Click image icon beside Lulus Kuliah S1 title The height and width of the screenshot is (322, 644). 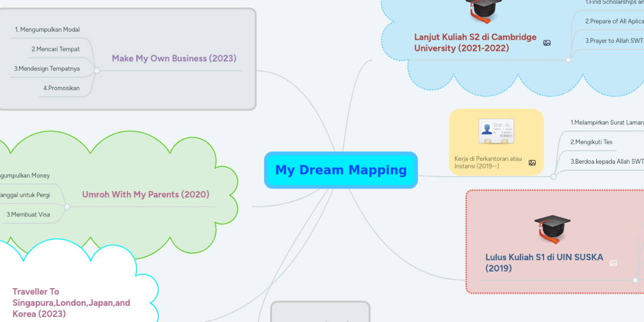(613, 263)
